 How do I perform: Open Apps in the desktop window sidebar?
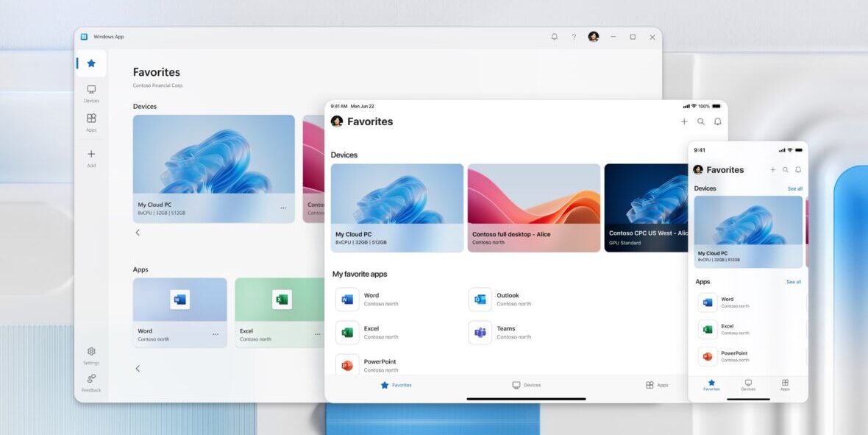[x=91, y=122]
